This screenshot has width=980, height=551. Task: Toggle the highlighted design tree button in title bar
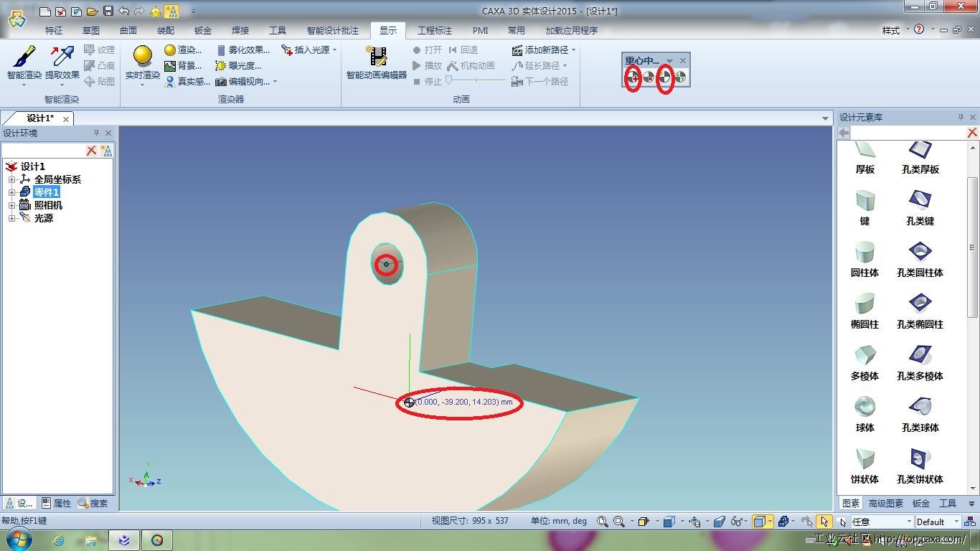click(171, 11)
